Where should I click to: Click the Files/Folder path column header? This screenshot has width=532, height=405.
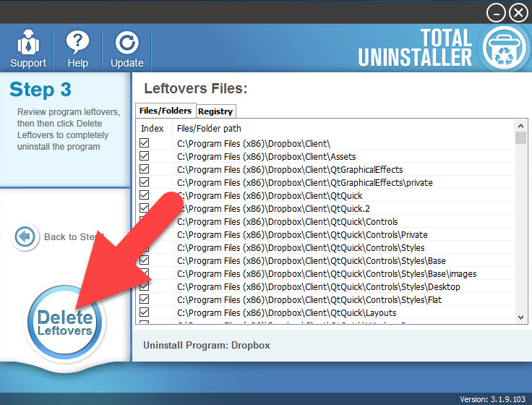tap(209, 128)
